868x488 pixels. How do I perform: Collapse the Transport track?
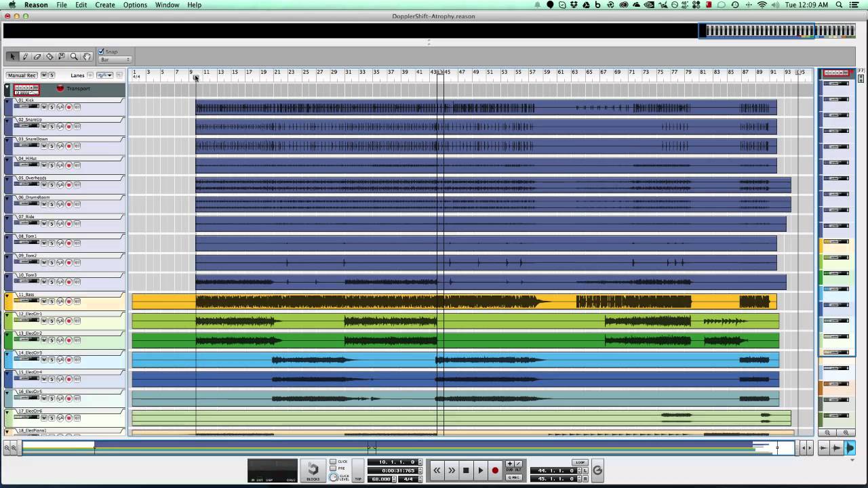pos(7,87)
